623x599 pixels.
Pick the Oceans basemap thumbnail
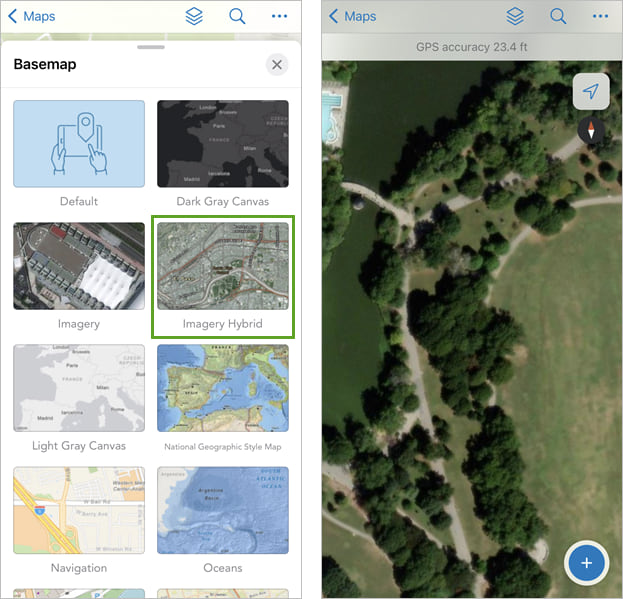pos(223,510)
